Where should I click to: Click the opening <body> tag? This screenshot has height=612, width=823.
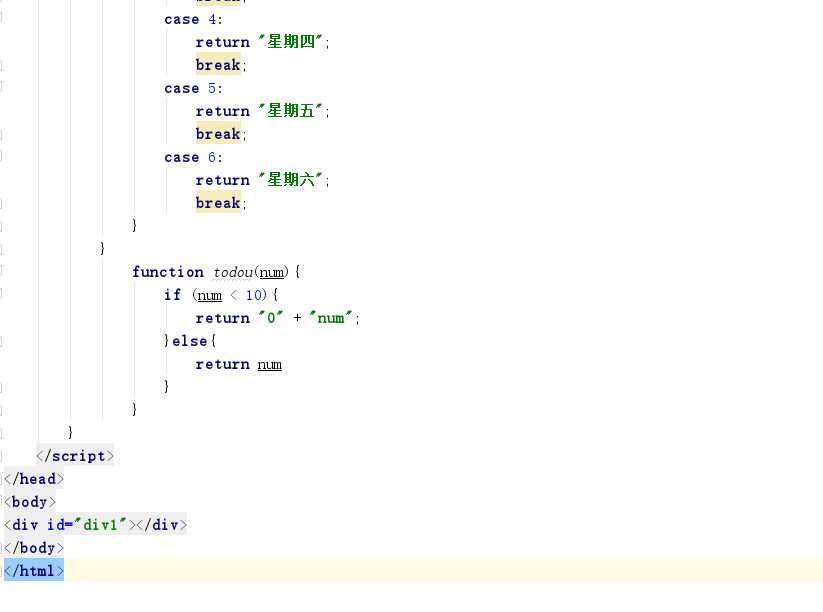click(30, 502)
